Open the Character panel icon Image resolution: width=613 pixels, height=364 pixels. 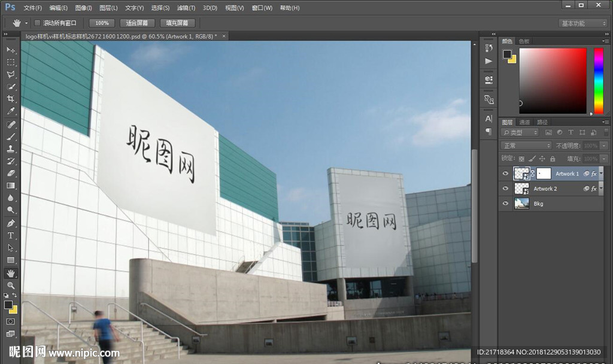[x=488, y=119]
